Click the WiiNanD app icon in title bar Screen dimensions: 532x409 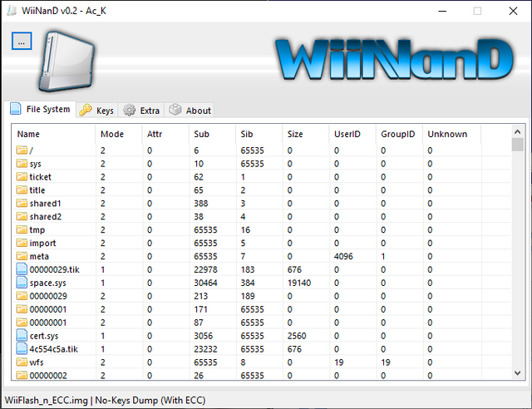coord(12,11)
